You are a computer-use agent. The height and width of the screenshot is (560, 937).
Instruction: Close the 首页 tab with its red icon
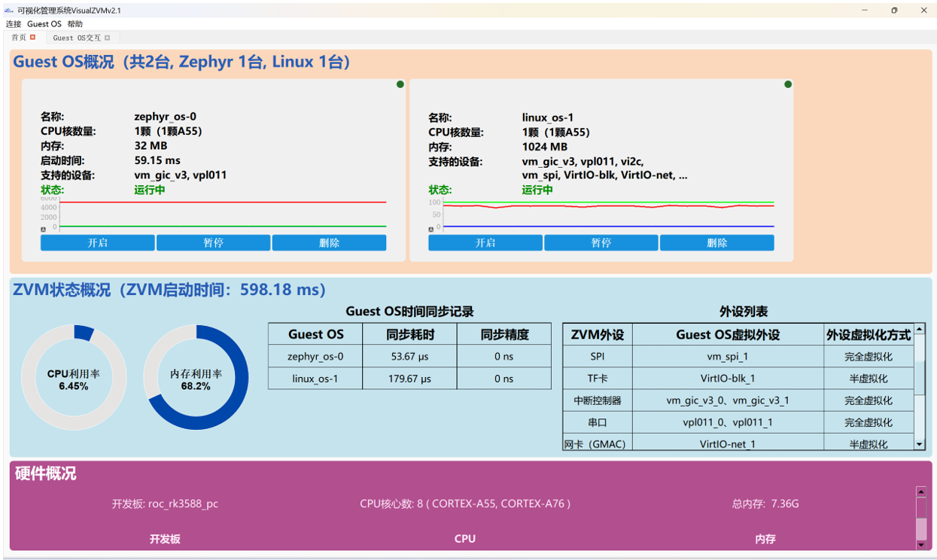click(32, 38)
